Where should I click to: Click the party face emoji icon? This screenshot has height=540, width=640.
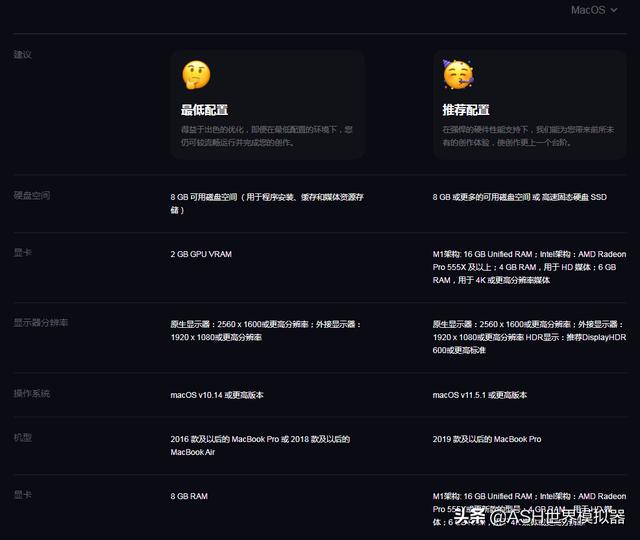pyautogui.click(x=457, y=75)
